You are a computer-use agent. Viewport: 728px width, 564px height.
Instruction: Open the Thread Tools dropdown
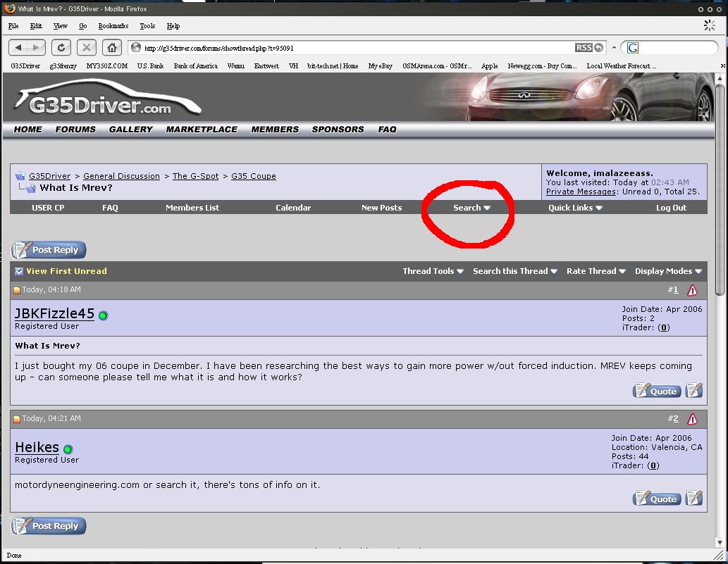433,271
